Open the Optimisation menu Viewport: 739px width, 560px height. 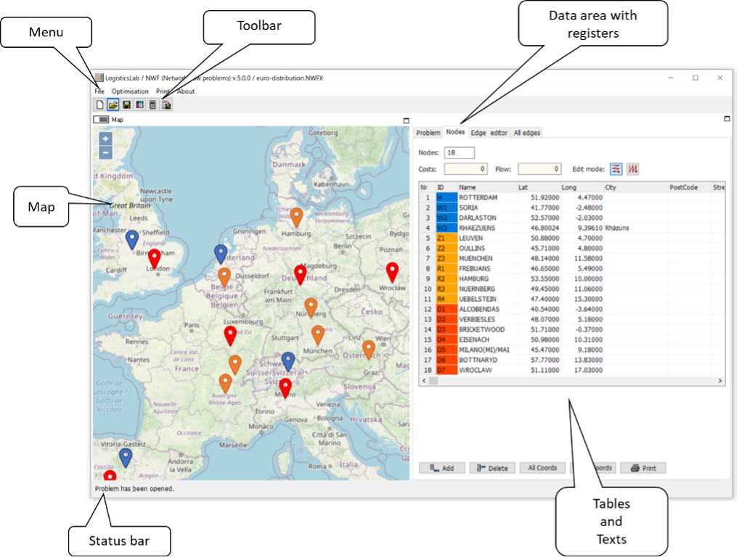tap(130, 91)
